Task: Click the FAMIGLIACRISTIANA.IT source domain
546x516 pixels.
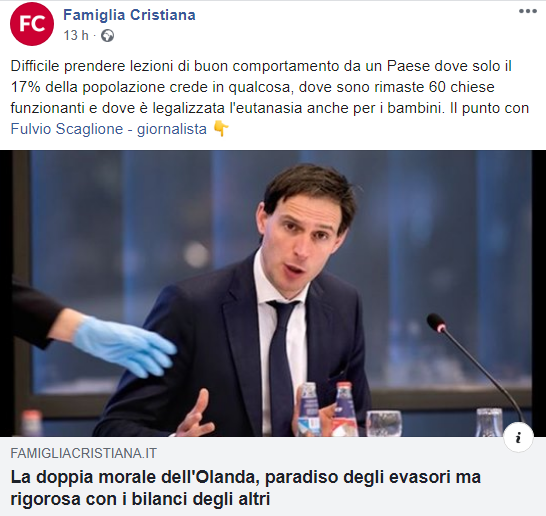Action: coord(84,453)
